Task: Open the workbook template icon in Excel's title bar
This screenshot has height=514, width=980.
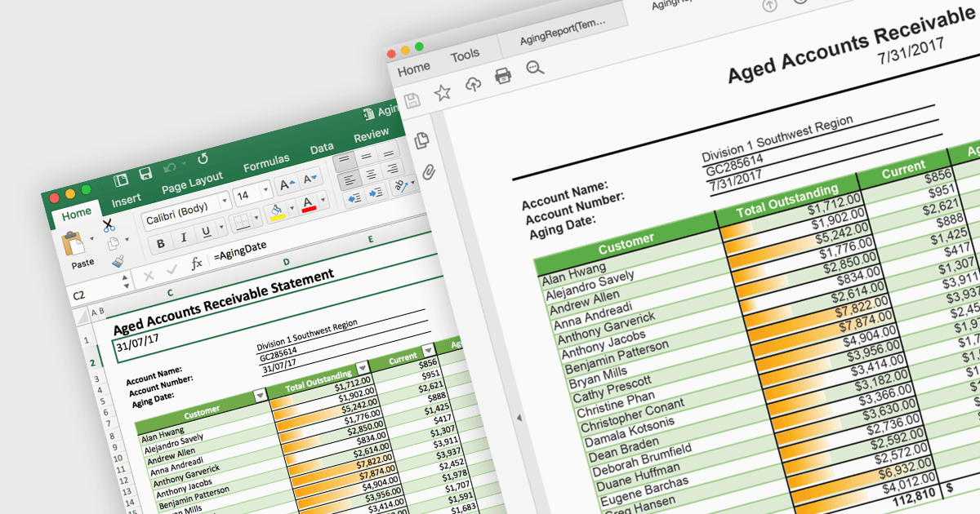Action: point(121,179)
